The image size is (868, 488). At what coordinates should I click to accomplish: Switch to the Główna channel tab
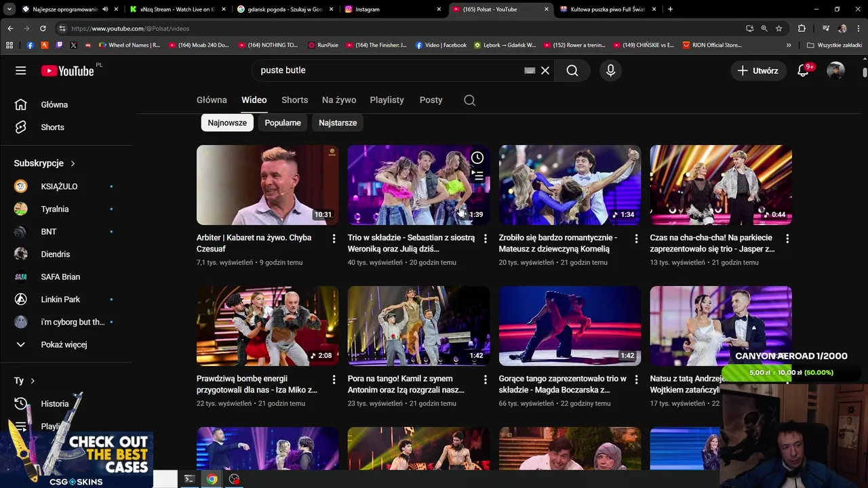tap(212, 100)
